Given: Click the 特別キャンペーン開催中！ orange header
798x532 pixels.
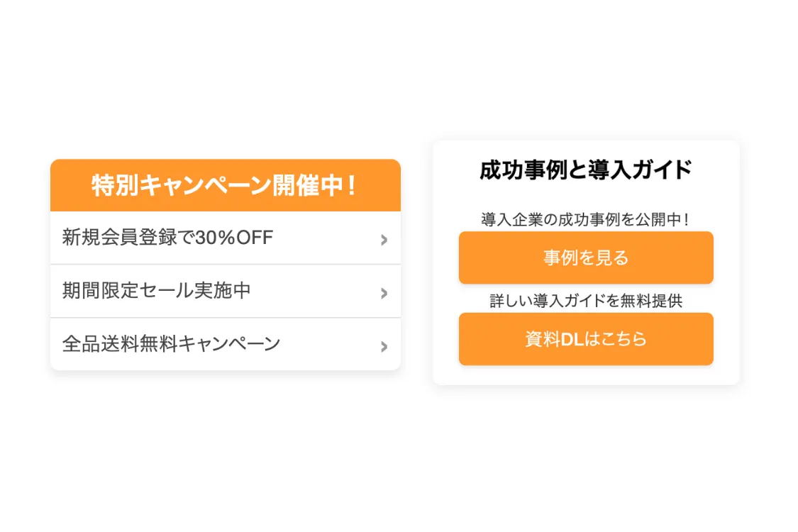Looking at the screenshot, I should [x=225, y=186].
